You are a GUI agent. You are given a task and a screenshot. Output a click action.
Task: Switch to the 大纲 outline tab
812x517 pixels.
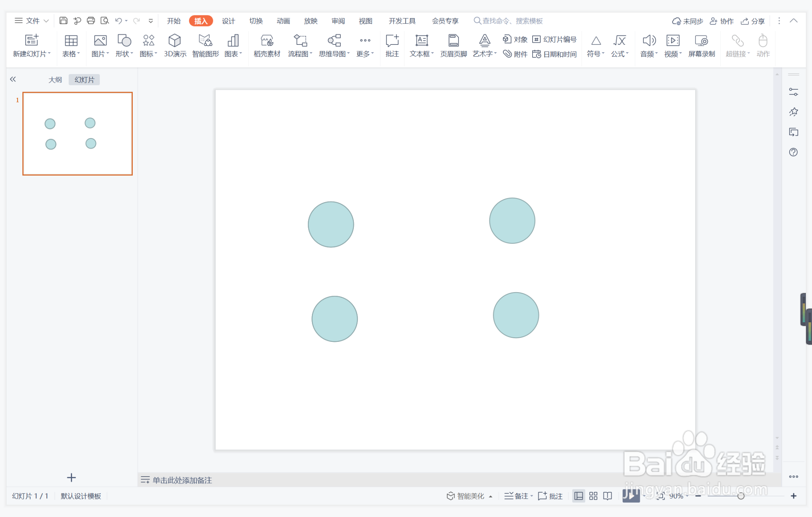(x=55, y=80)
